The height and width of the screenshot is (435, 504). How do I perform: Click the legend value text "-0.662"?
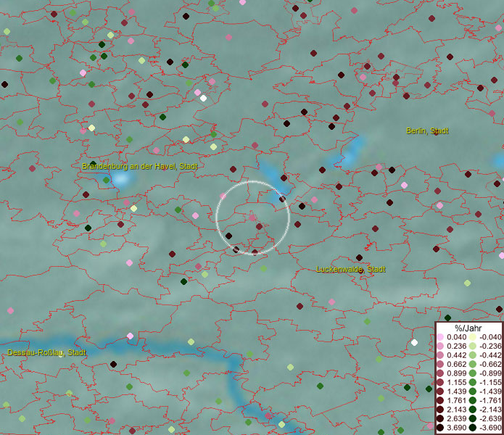pyautogui.click(x=490, y=365)
